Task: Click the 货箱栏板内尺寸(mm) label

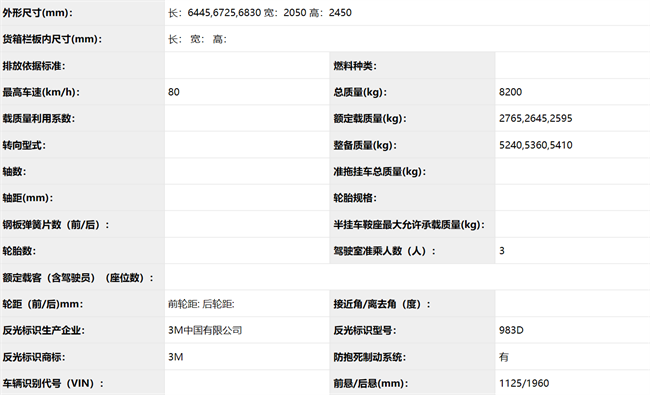Action: (x=52, y=39)
